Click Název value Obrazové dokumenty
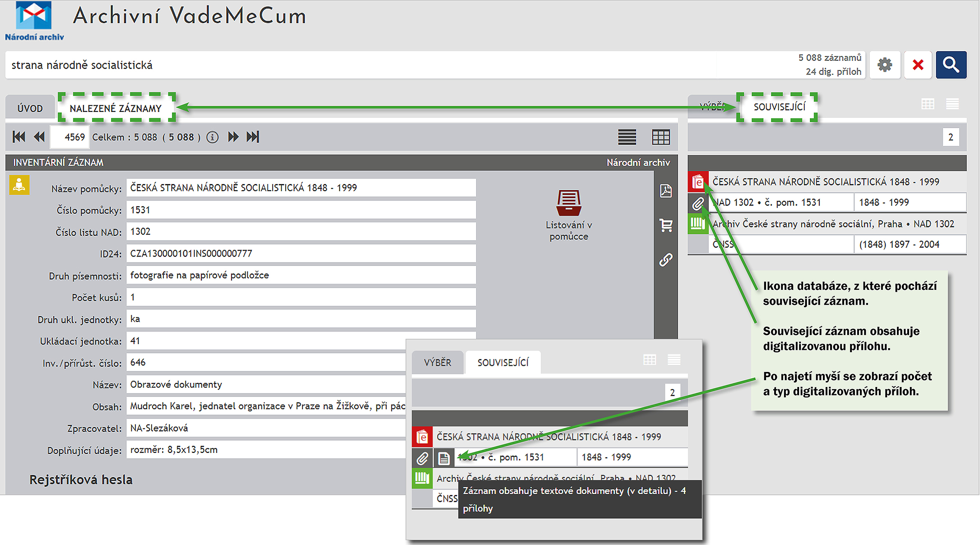This screenshot has width=980, height=545. 266,384
